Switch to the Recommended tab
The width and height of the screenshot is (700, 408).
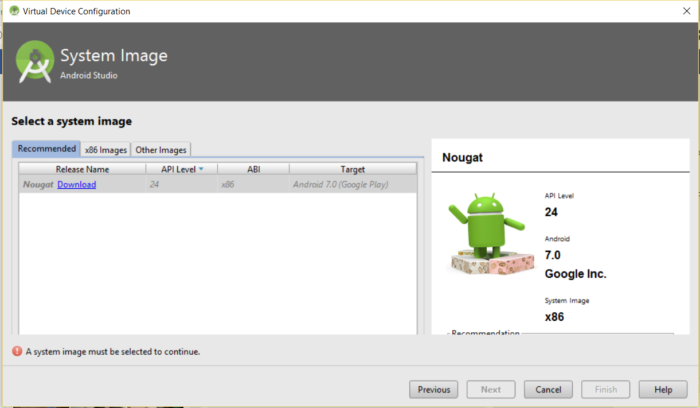tap(46, 149)
